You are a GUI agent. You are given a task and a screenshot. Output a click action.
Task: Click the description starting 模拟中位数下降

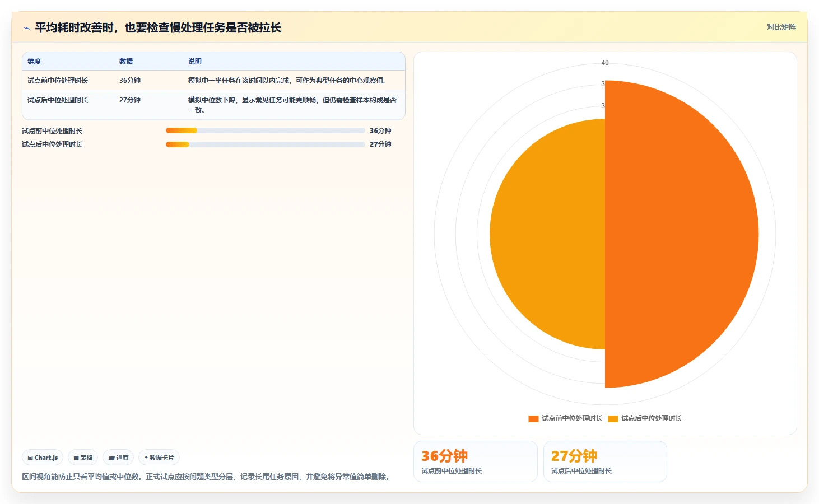pos(292,105)
